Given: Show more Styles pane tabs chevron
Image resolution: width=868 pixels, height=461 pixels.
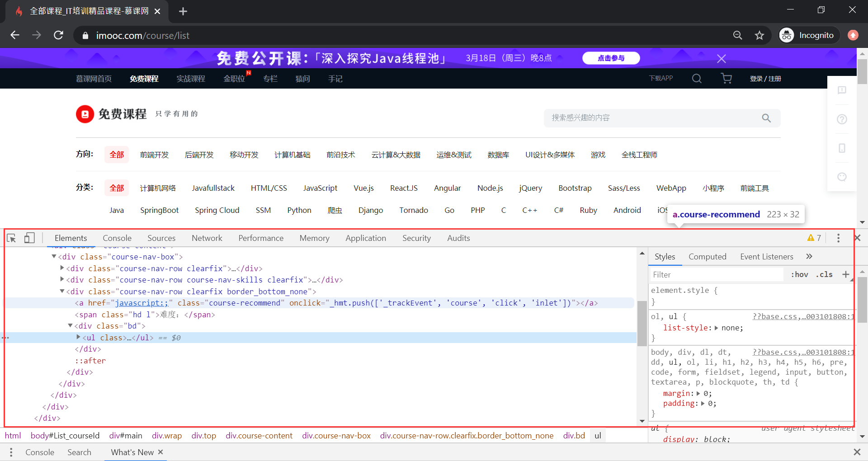Looking at the screenshot, I should click(x=809, y=256).
